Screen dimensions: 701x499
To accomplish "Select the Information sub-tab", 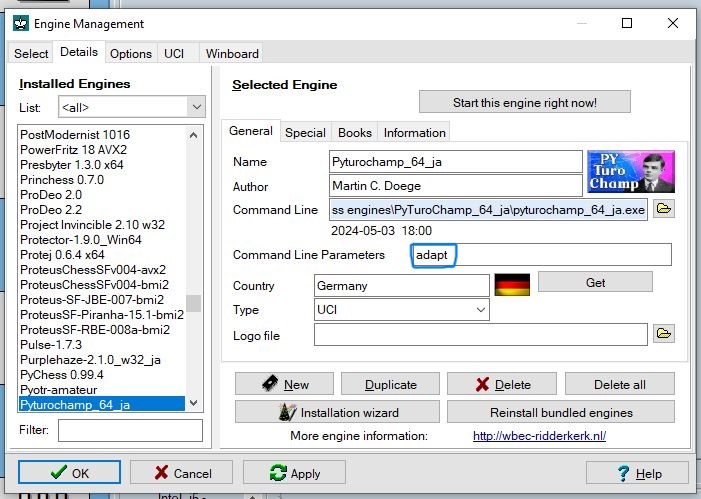I will pyautogui.click(x=414, y=133).
